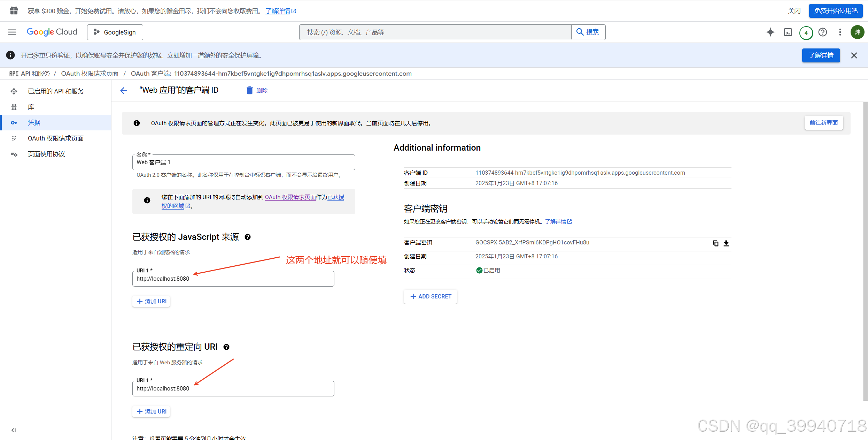Open notifications badge showing 4
The height and width of the screenshot is (440, 868).
[x=806, y=33]
